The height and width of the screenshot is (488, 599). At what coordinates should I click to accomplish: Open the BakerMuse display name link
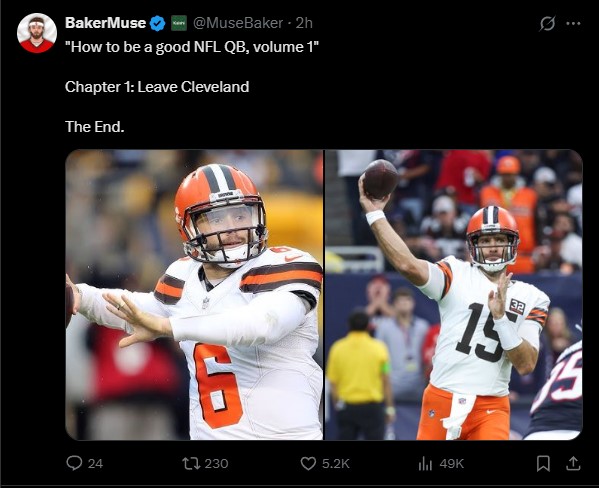coord(105,23)
